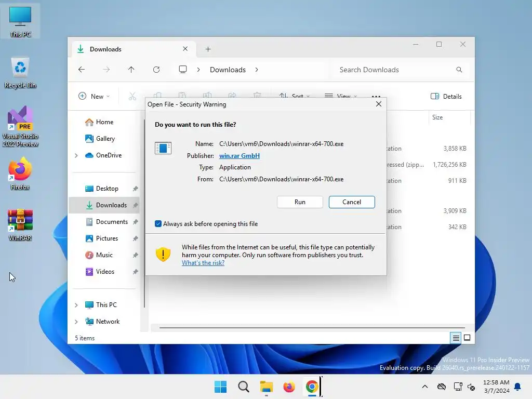Viewport: 532px width, 399px height.
Task: Open the What's the risk? link
Action: pos(203,263)
